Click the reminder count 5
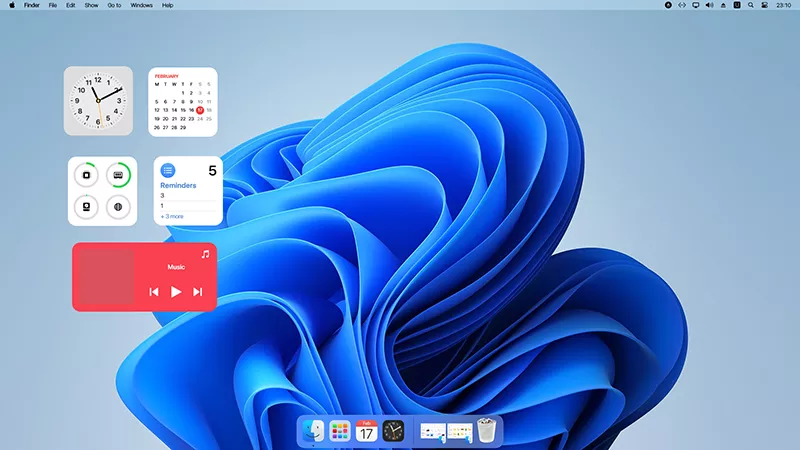Image resolution: width=800 pixels, height=450 pixels. coord(212,171)
